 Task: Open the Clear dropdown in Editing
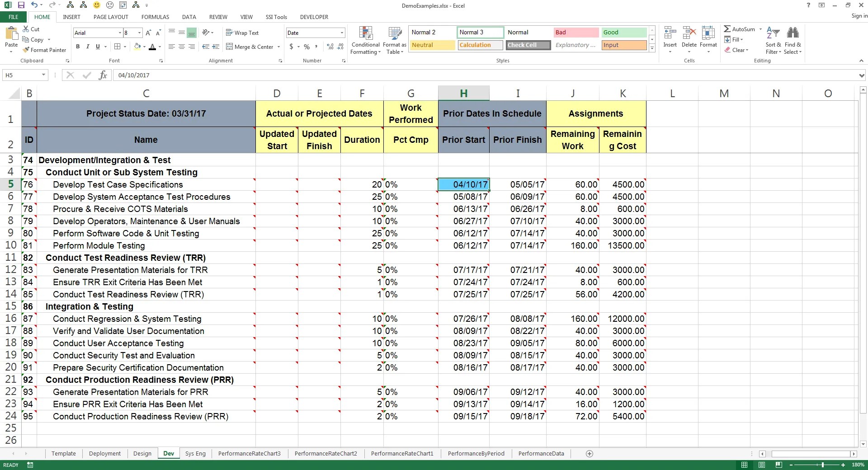click(736, 50)
